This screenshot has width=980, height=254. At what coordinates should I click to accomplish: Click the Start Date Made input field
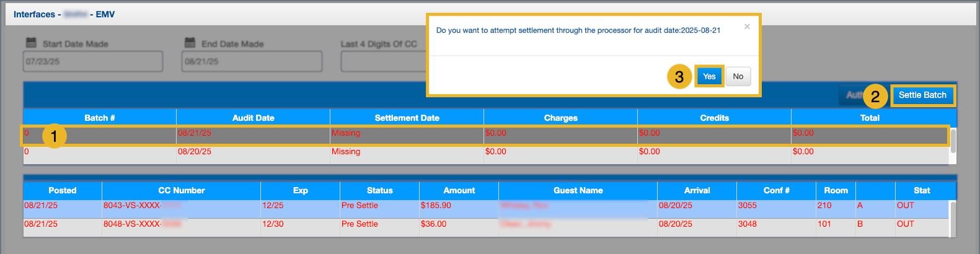[93, 61]
